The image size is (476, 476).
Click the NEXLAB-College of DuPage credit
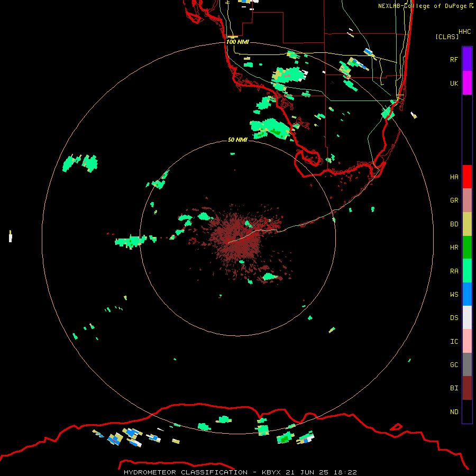[x=425, y=6]
